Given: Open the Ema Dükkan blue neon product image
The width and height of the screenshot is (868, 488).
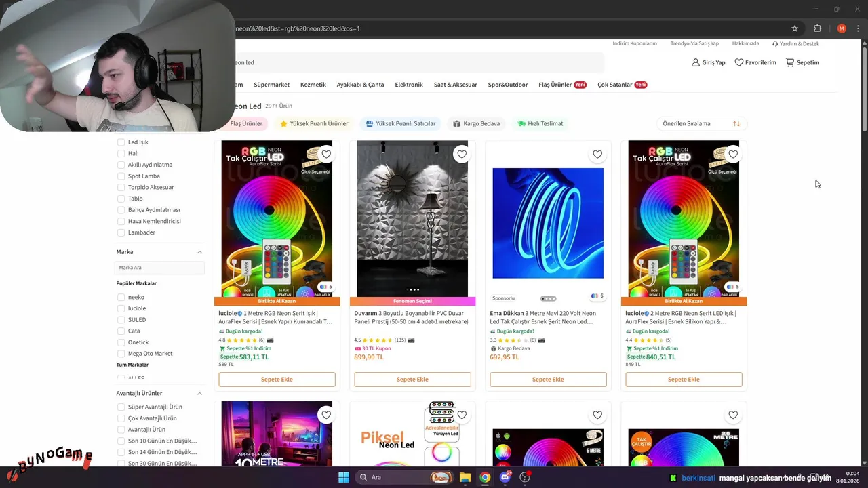Looking at the screenshot, I should (548, 223).
